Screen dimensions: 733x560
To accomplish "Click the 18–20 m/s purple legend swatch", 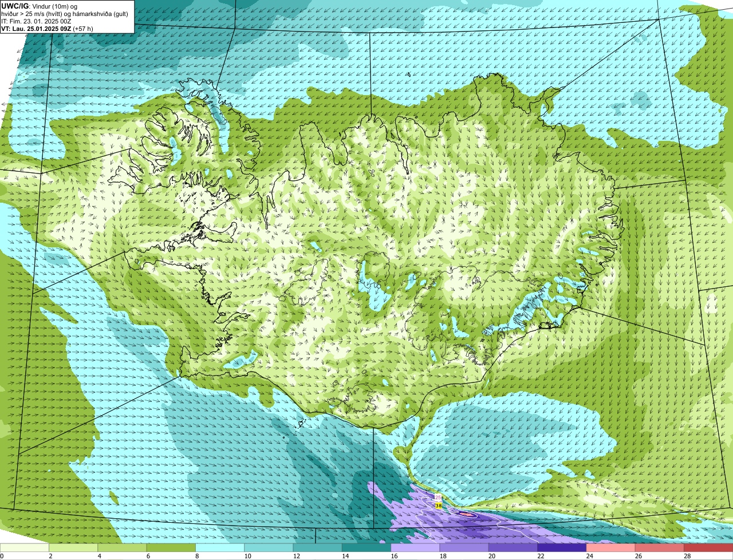I will pyautogui.click(x=464, y=548).
